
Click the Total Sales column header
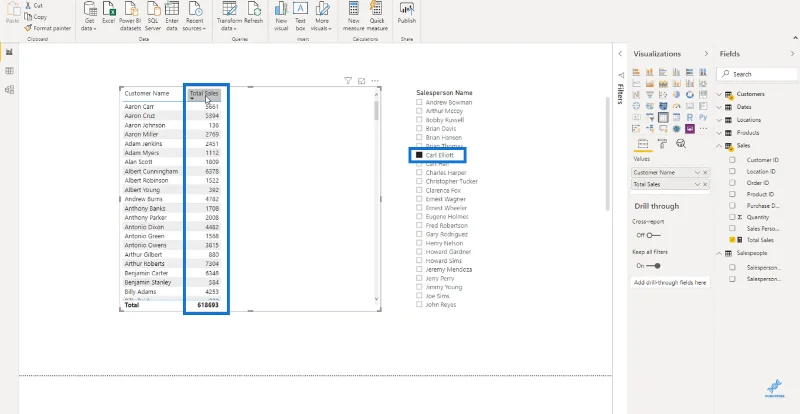(x=204, y=93)
